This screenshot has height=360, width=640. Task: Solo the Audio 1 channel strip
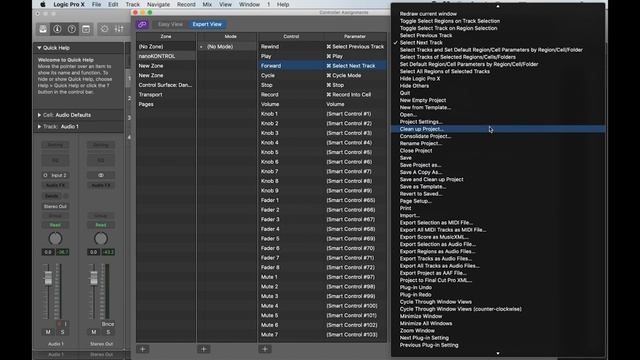pyautogui.click(x=62, y=332)
